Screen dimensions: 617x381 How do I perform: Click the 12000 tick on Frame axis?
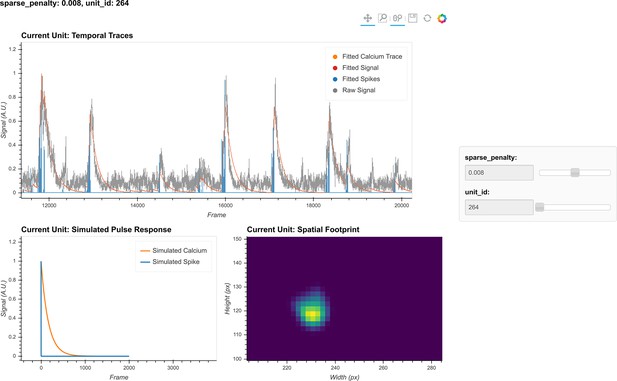(49, 205)
